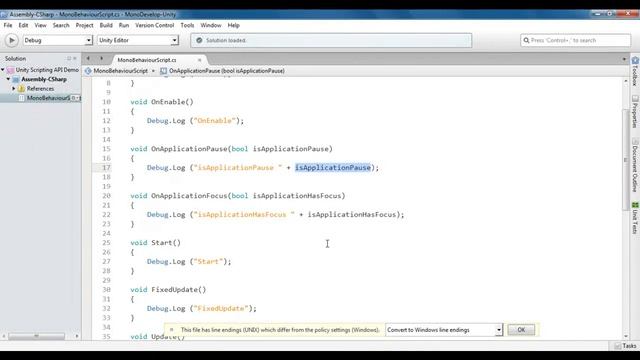Open the Toolbox side pad
640x360 pixels.
(635, 71)
